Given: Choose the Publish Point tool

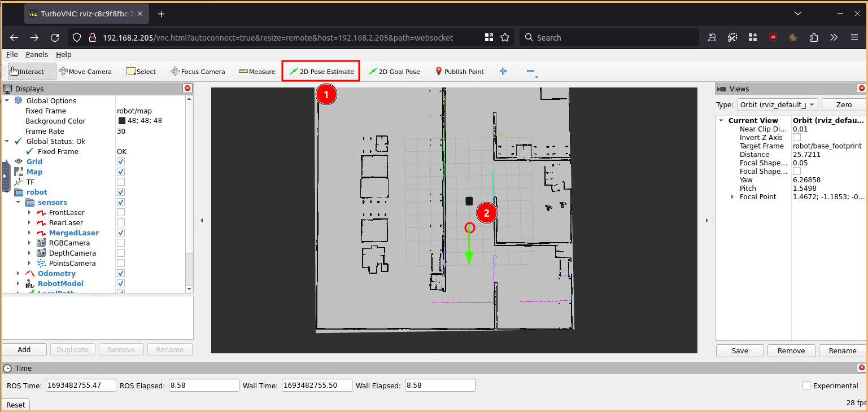Looking at the screenshot, I should click(459, 72).
